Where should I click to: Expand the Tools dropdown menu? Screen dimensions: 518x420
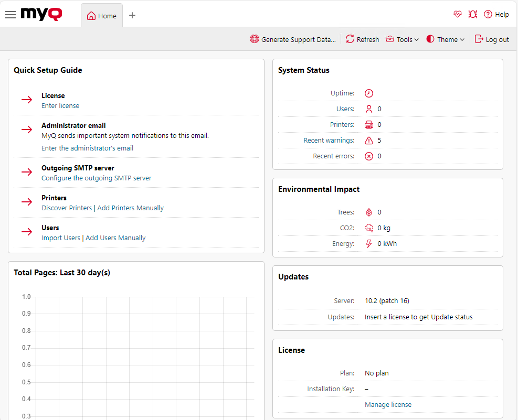coord(402,39)
